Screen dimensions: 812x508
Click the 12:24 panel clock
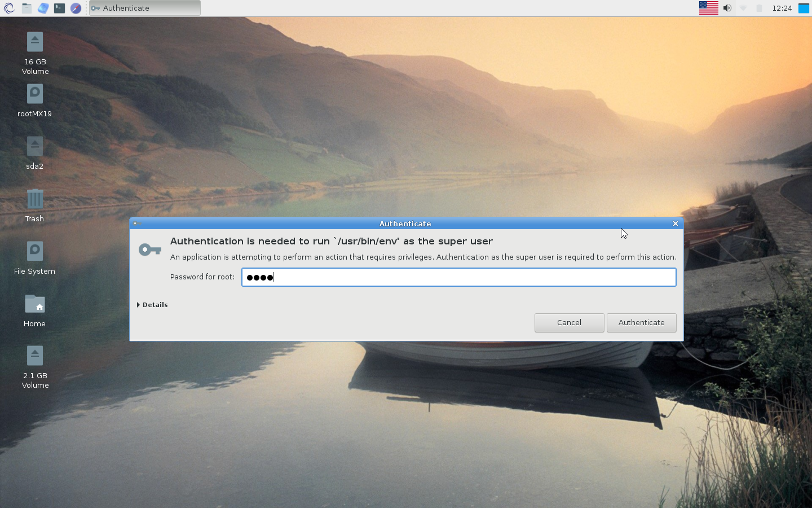click(782, 8)
